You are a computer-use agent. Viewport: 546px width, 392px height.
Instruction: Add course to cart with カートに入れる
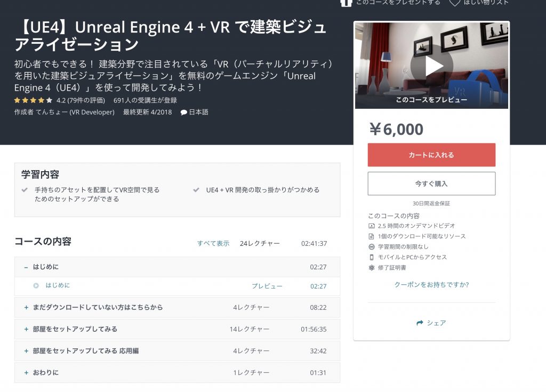(431, 155)
